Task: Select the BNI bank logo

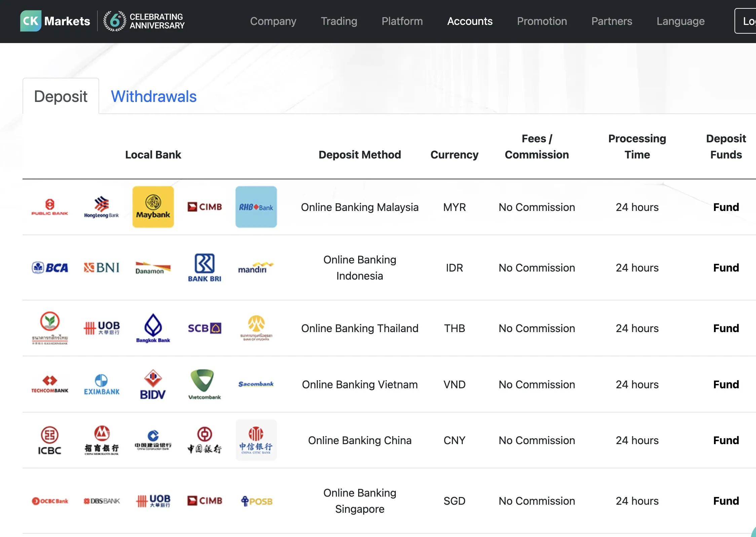Action: [x=101, y=267]
